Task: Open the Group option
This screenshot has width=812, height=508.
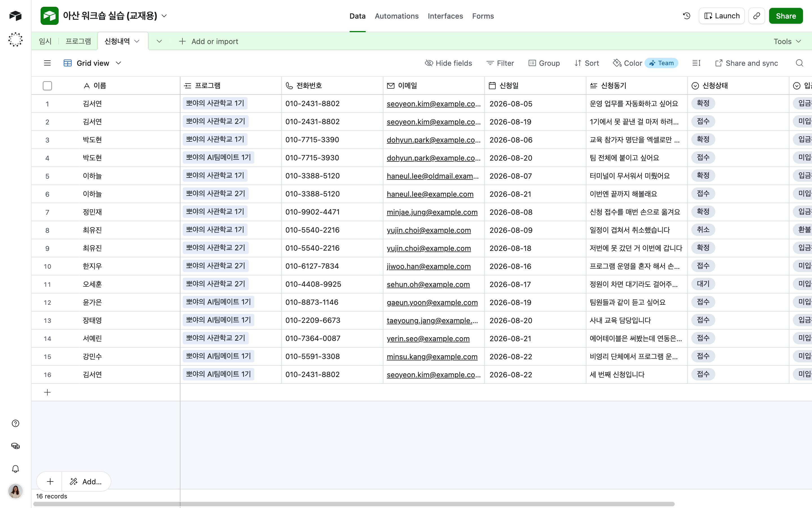Action: click(x=544, y=63)
